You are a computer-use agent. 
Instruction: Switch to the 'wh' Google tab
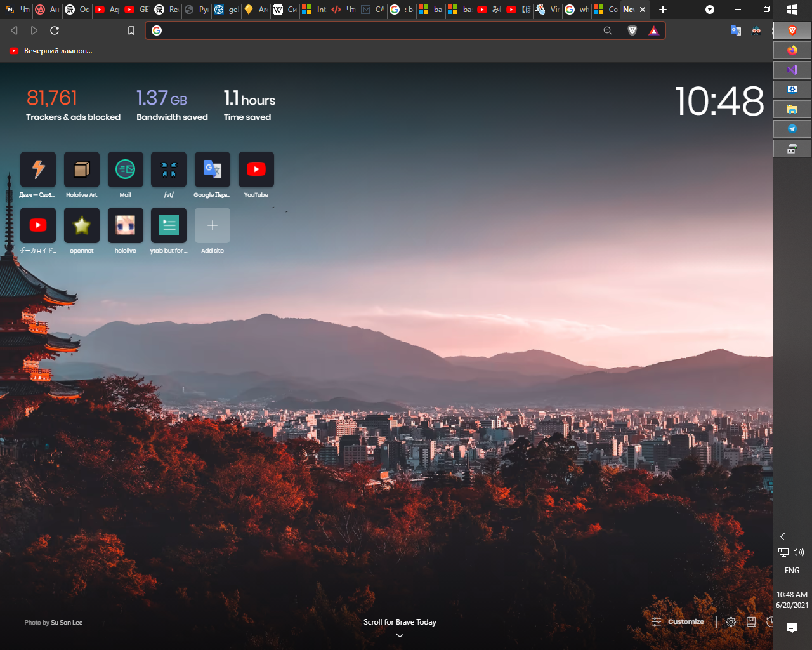click(577, 10)
